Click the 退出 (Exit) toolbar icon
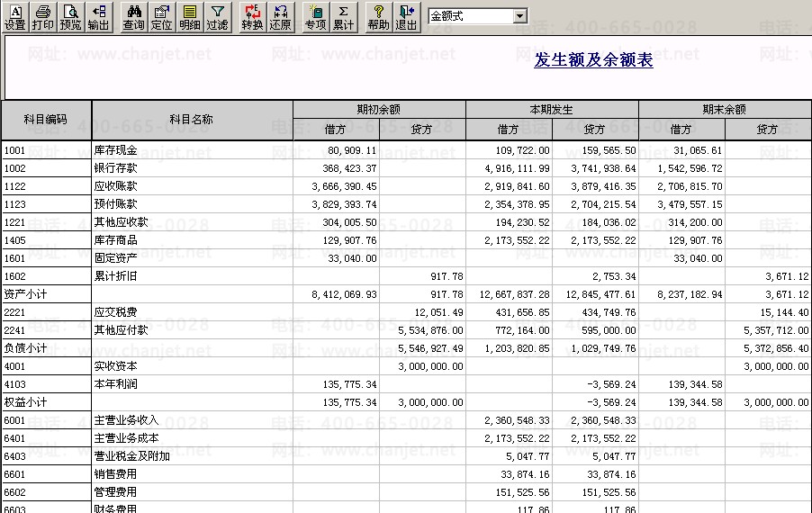812x513 pixels. pos(407,17)
